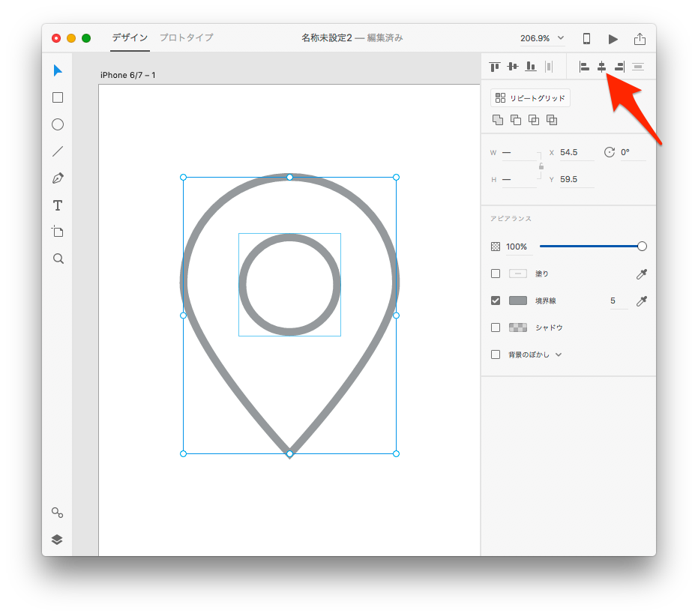
Task: Apply the Add boolean operation
Action: [498, 120]
